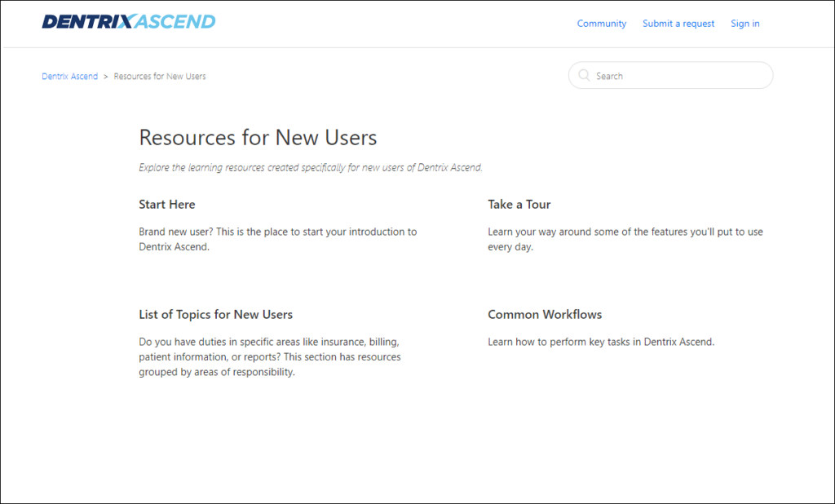
Task: Click 'Learn how to perform key tasks' text
Action: pos(601,342)
